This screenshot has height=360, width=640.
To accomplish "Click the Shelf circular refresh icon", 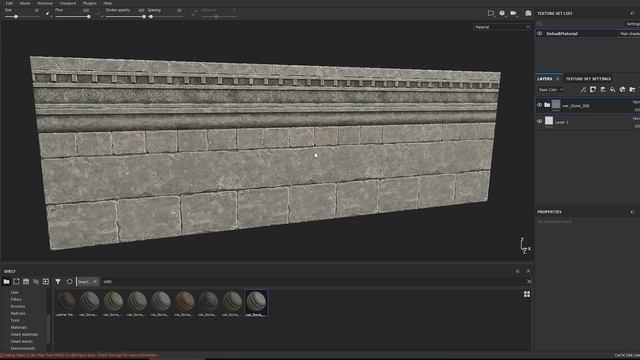I will 69,282.
